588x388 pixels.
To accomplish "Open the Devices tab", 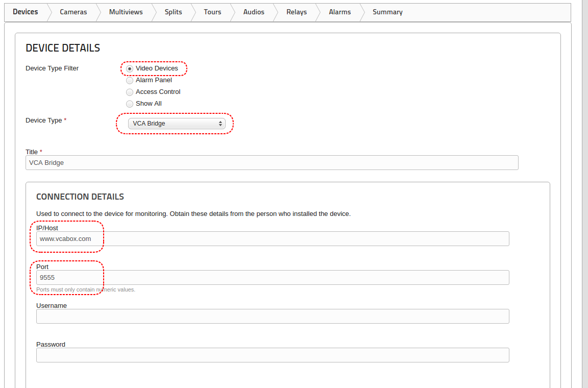I will [x=26, y=12].
